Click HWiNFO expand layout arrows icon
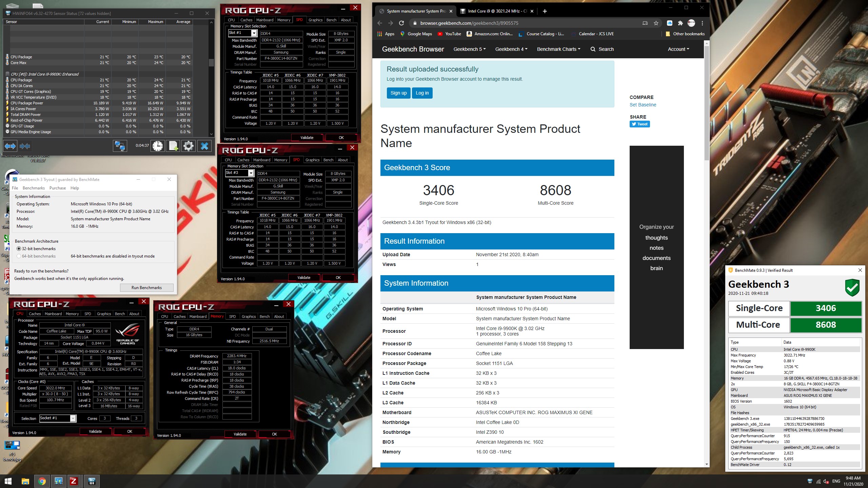The height and width of the screenshot is (488, 868). pos(10,146)
